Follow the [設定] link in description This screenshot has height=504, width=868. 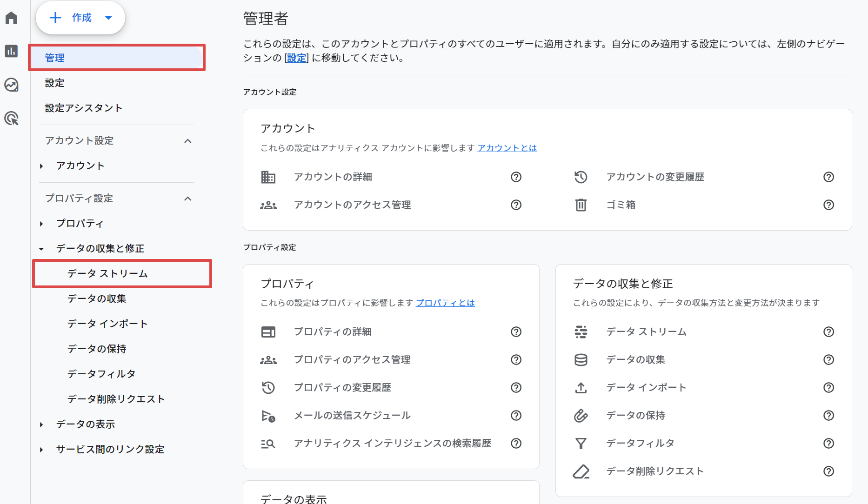[296, 58]
